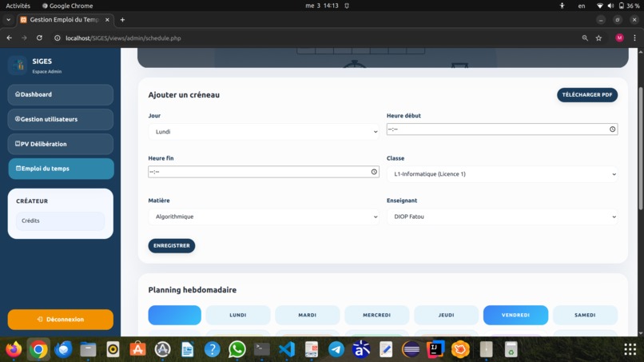This screenshot has height=362, width=644.
Task: Launch IntelliJ IDEA from dock
Action: pos(435,350)
